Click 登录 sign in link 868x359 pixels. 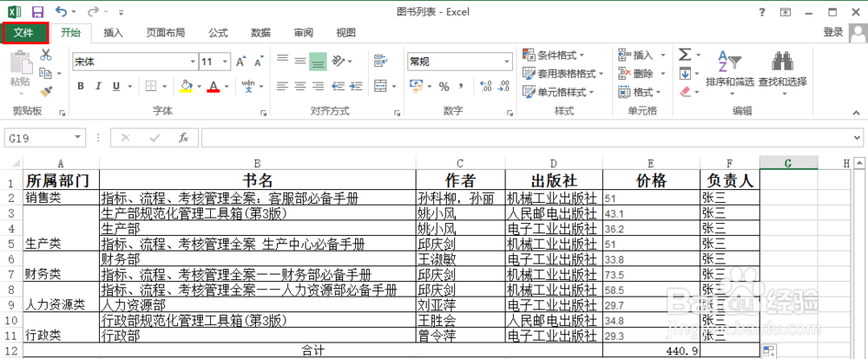coord(833,32)
